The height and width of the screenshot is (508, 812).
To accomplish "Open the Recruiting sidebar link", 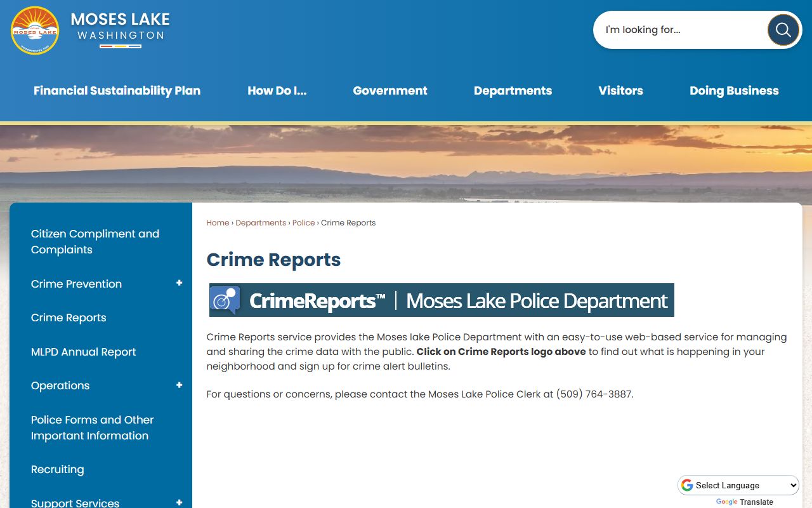I will [58, 469].
